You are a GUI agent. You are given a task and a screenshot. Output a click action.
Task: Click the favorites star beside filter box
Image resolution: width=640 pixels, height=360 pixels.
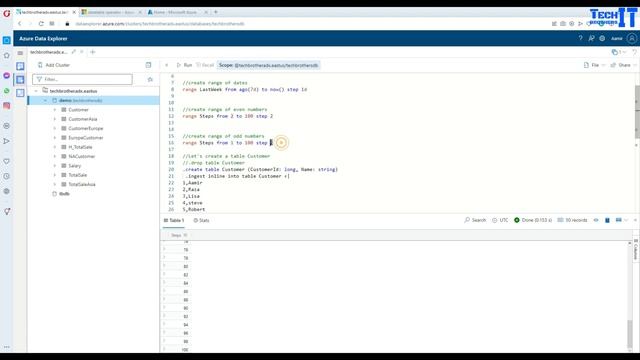click(x=150, y=80)
